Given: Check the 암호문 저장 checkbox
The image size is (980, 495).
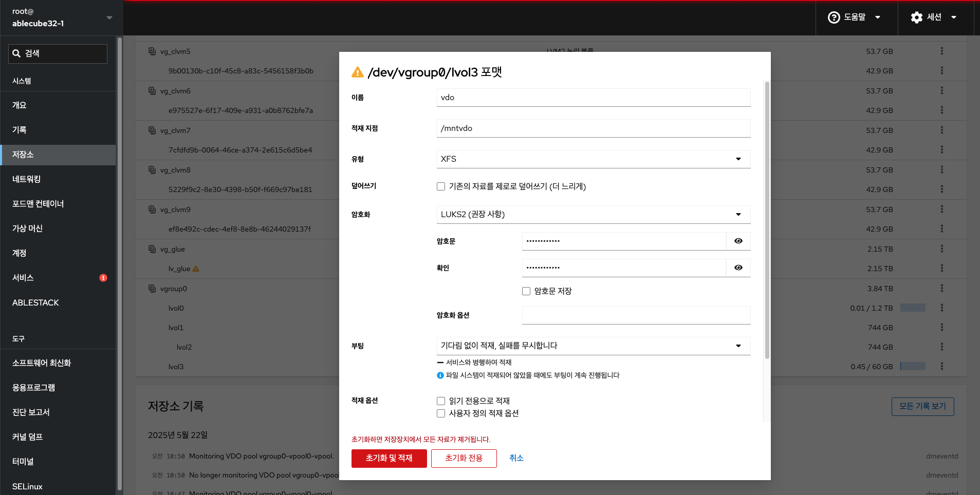Looking at the screenshot, I should pyautogui.click(x=526, y=291).
